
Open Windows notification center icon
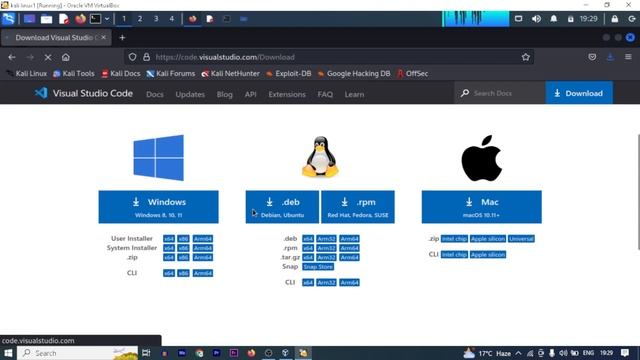(x=625, y=353)
